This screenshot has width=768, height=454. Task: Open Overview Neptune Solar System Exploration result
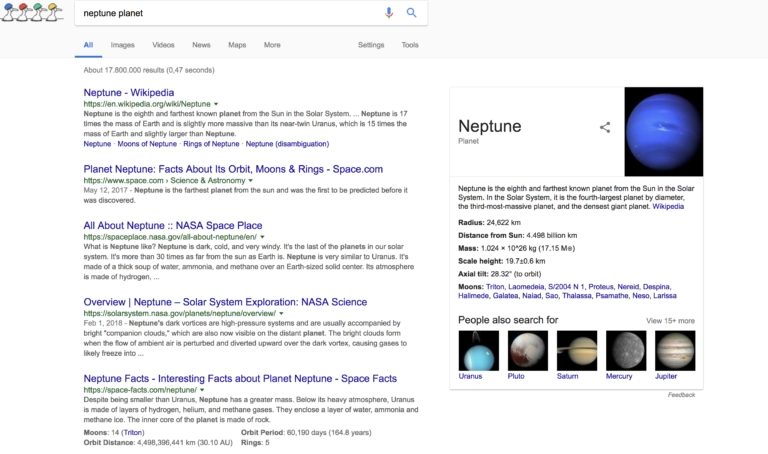(x=225, y=302)
